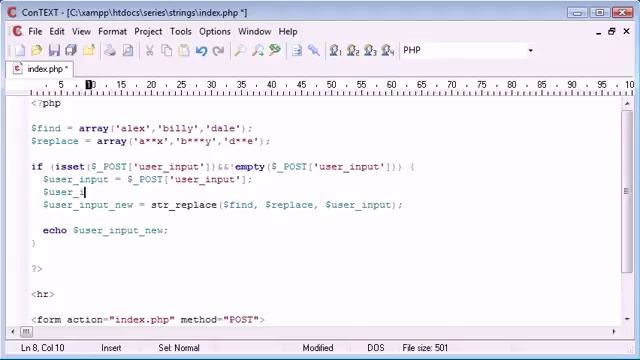The width and height of the screenshot is (640, 360).
Task: Click the ruler marker at column 10
Action: (x=90, y=84)
